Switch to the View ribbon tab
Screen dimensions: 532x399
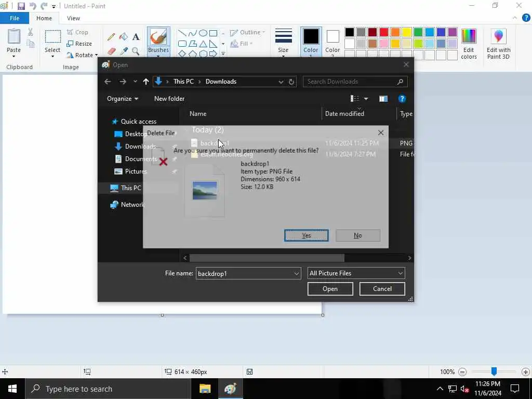coord(73,18)
